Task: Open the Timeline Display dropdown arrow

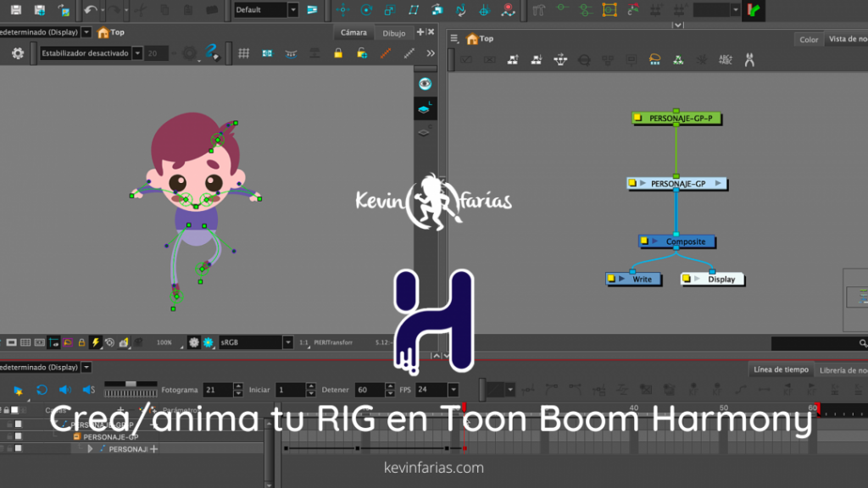Action: 86,367
